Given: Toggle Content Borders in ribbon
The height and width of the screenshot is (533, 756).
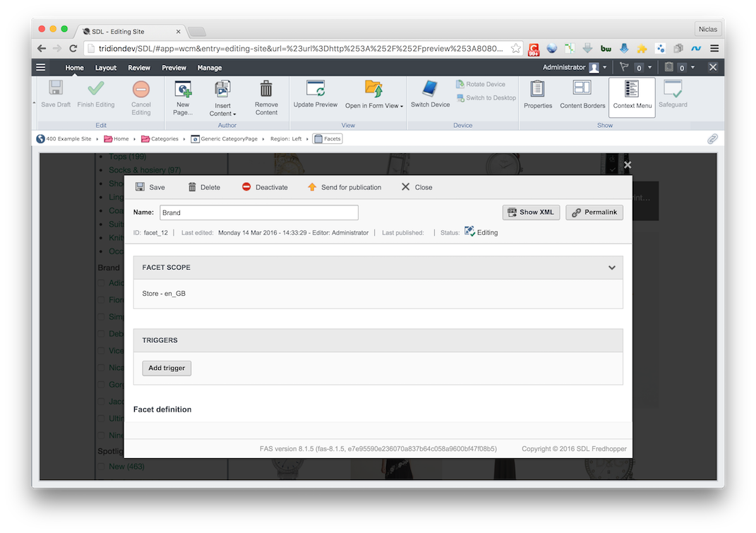Looking at the screenshot, I should click(x=582, y=90).
